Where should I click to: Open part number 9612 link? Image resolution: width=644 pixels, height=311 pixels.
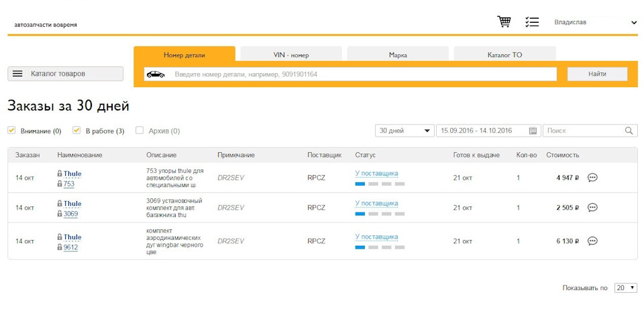pyautogui.click(x=70, y=247)
